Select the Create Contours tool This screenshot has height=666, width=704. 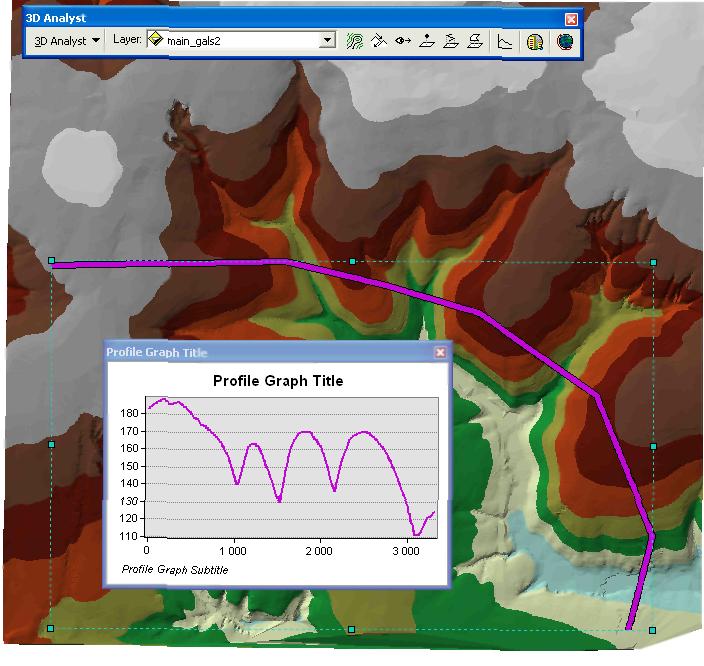(x=355, y=41)
